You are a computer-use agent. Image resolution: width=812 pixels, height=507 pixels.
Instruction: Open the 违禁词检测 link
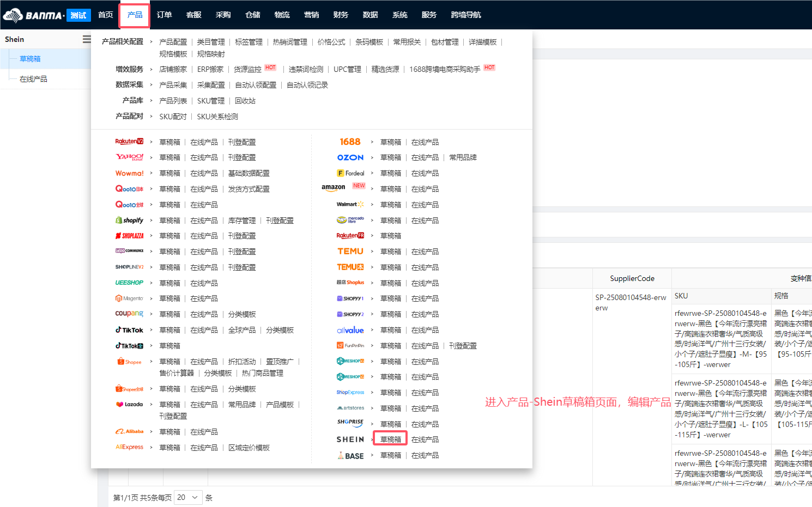point(306,69)
